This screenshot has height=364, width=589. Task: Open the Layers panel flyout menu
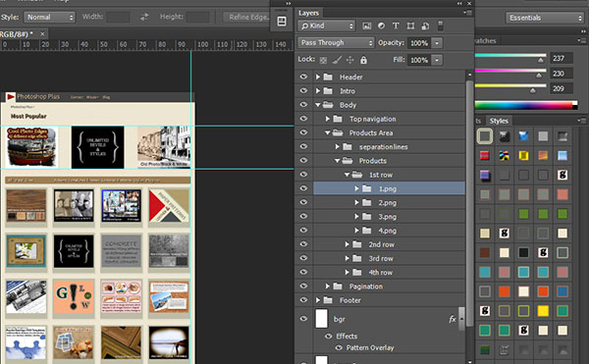point(468,13)
